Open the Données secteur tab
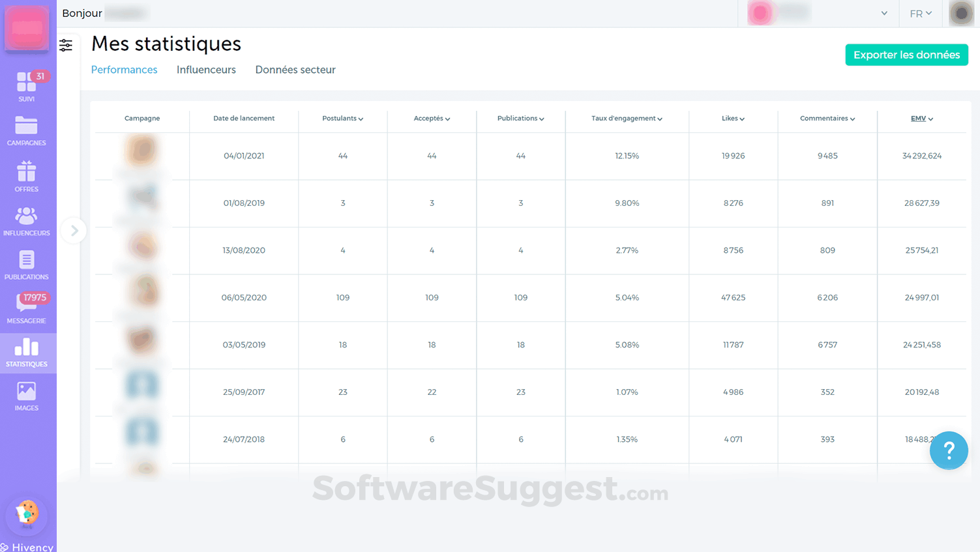The image size is (980, 552). (x=295, y=70)
